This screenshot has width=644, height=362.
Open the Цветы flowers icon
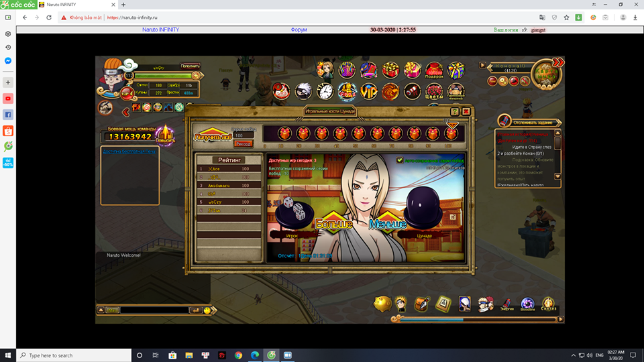click(x=434, y=92)
